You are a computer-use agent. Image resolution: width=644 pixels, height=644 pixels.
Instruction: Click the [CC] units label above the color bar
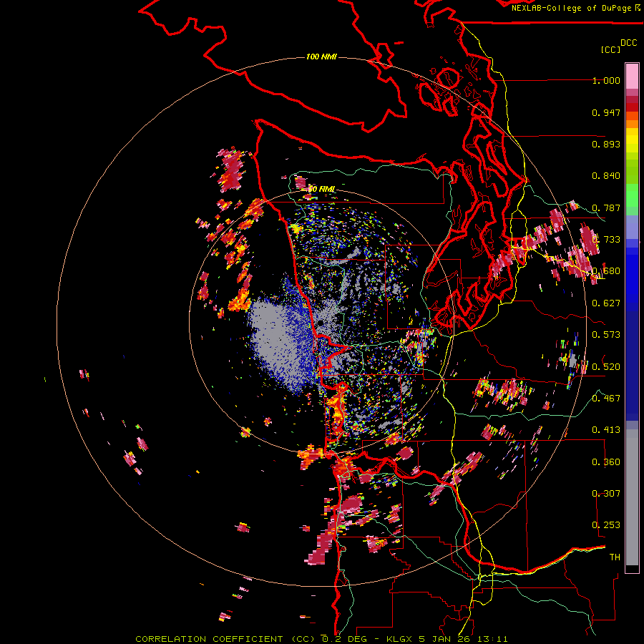click(x=610, y=49)
